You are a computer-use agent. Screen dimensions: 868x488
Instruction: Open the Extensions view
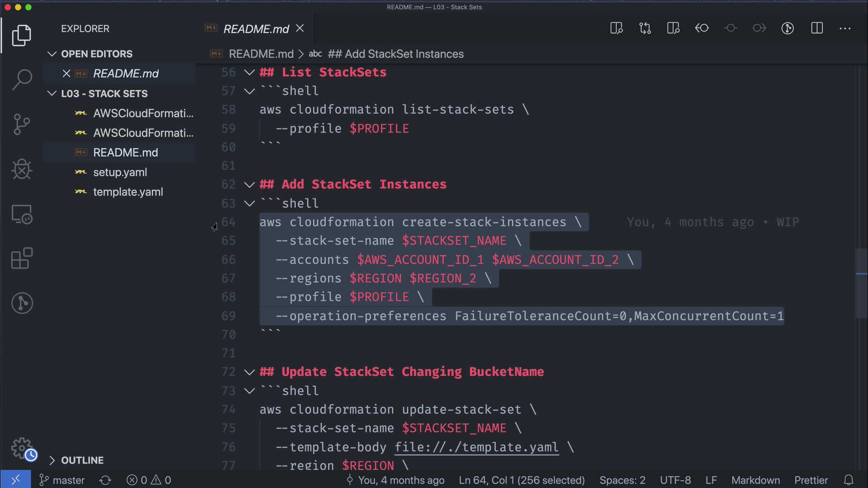pos(22,258)
